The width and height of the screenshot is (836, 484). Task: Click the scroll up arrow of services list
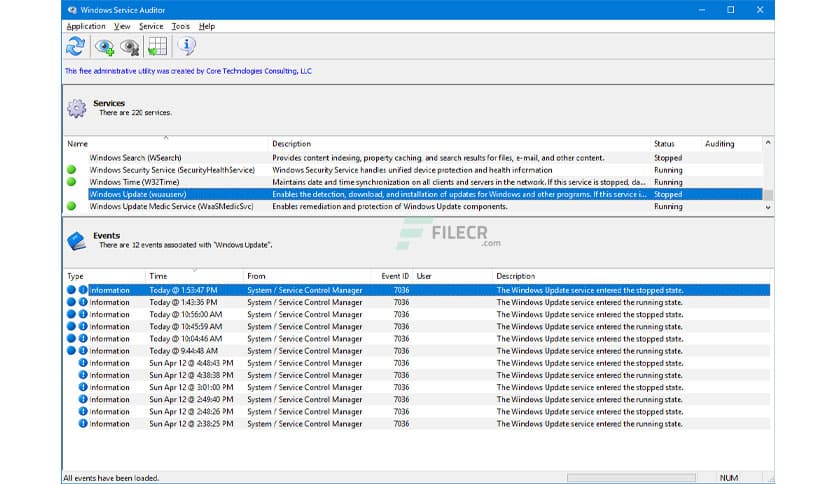pos(768,143)
